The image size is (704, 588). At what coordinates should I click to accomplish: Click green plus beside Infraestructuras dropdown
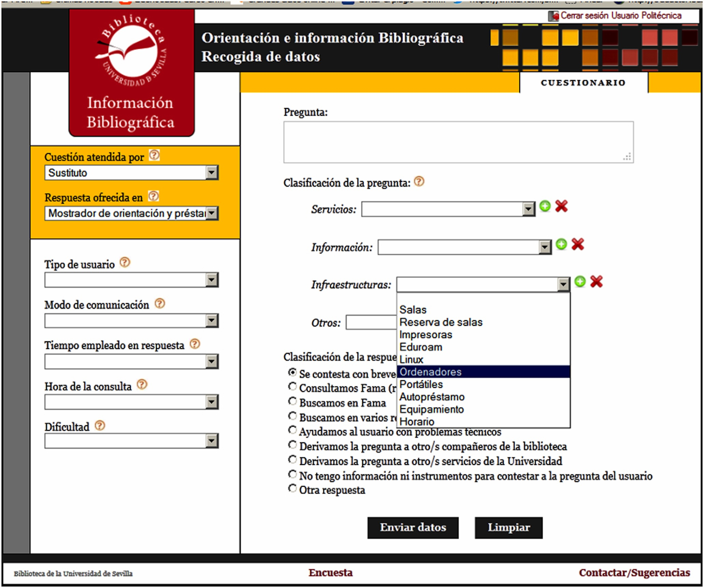(580, 282)
